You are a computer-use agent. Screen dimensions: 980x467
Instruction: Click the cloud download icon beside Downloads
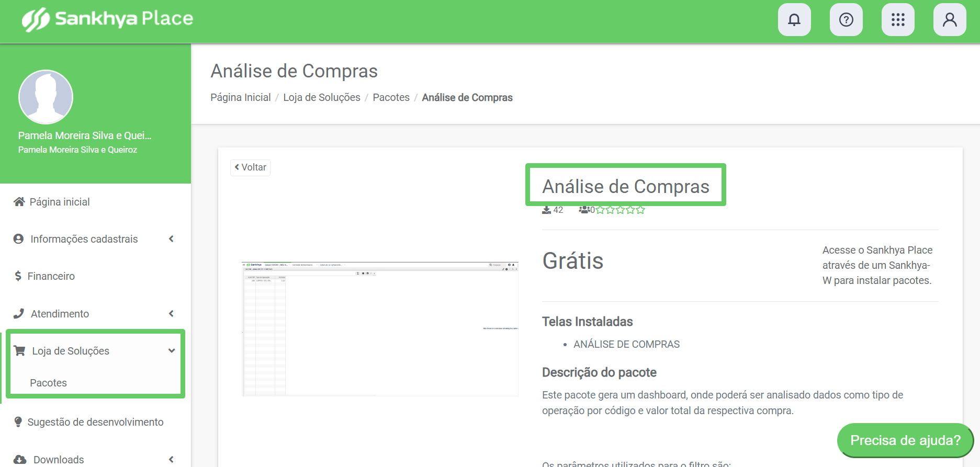20,460
